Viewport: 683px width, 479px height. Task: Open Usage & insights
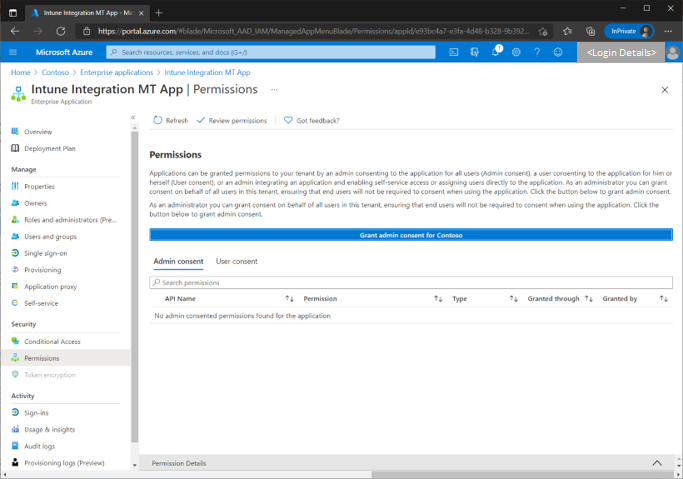tap(50, 429)
